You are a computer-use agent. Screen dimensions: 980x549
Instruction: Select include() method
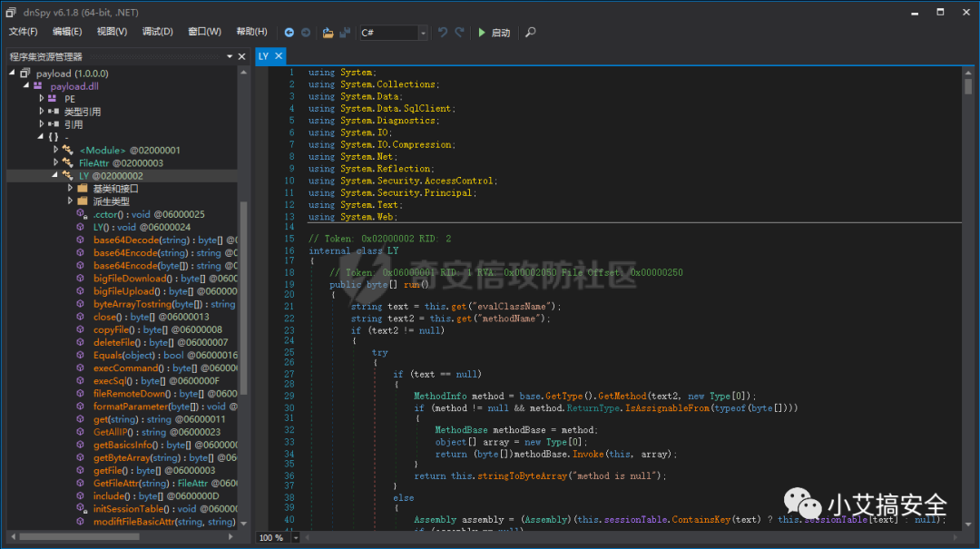click(156, 496)
